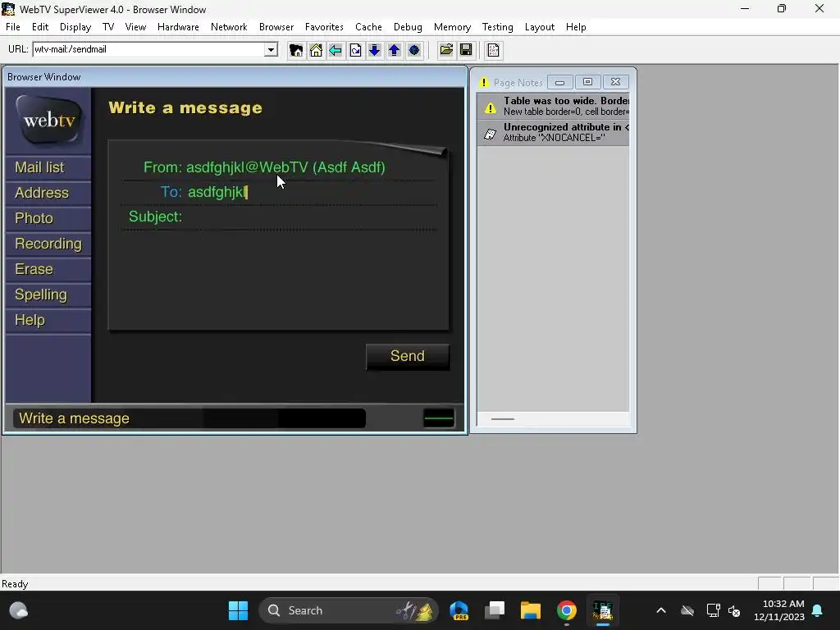The height and width of the screenshot is (630, 840).
Task: Click the To field containing asdfghjkl
Action: (x=311, y=192)
